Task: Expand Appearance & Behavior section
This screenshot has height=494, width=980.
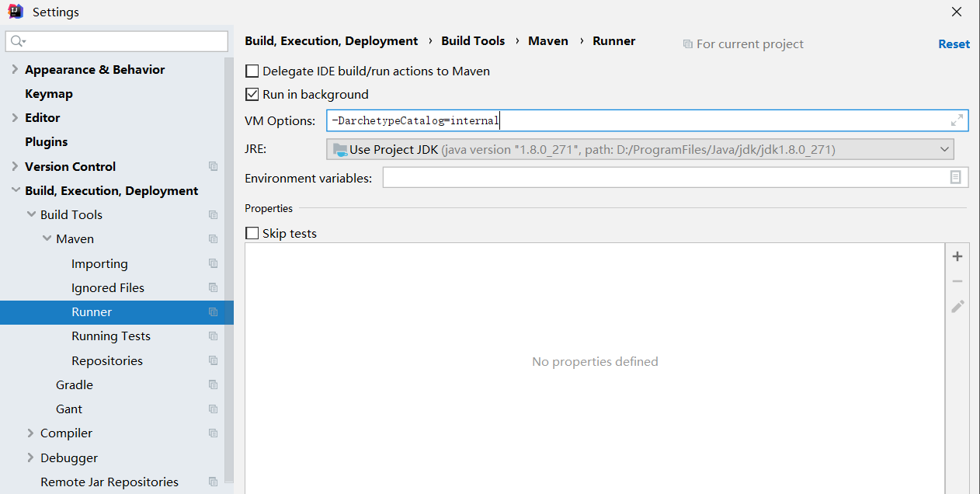Action: 15,69
